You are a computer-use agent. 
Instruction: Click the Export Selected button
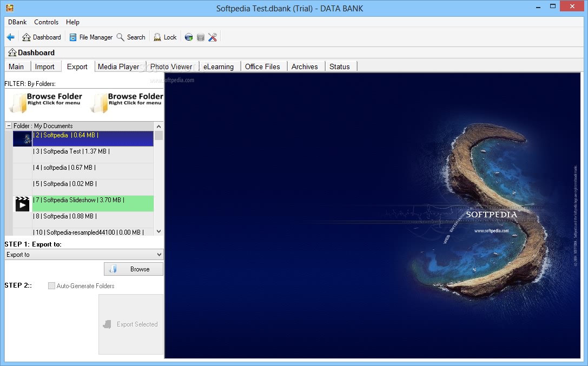[x=131, y=324]
